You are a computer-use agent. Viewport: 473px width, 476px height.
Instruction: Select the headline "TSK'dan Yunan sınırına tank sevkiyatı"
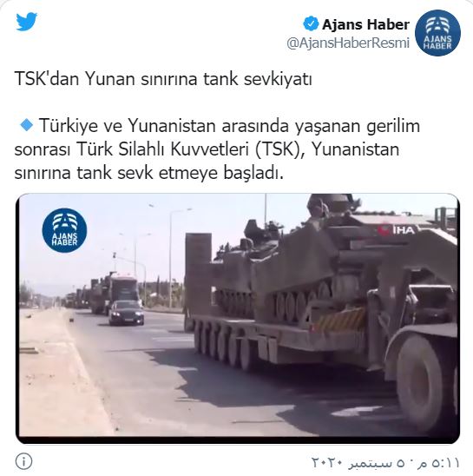[x=163, y=79]
